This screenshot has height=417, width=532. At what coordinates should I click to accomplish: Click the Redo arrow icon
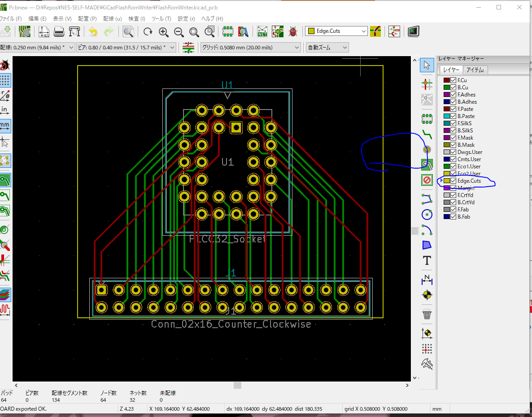point(109,31)
